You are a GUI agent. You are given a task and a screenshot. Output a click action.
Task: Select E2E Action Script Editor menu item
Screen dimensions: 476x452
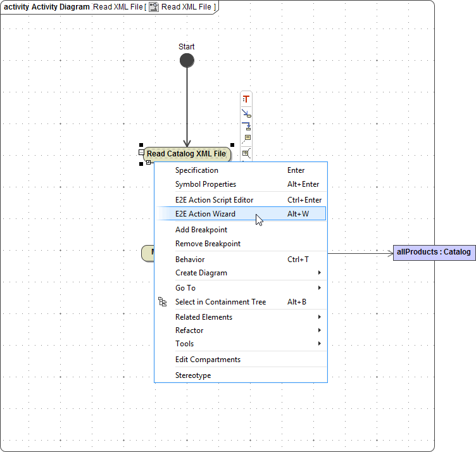click(214, 200)
